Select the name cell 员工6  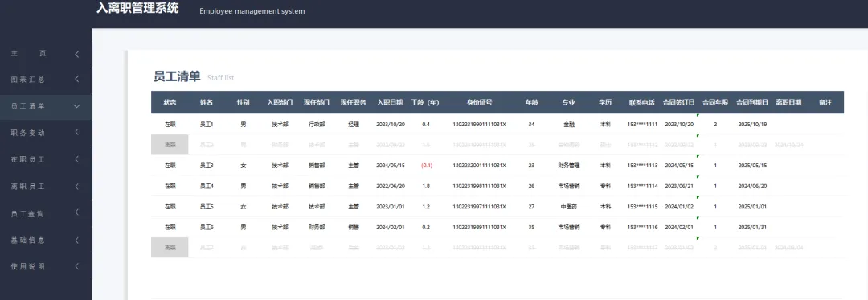207,227
